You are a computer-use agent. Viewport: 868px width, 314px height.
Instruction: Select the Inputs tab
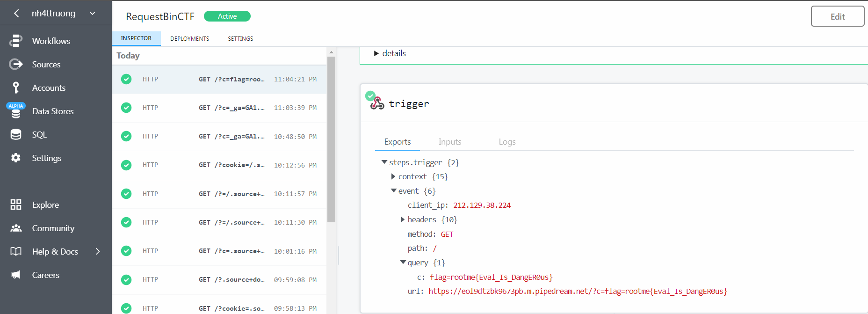click(450, 142)
